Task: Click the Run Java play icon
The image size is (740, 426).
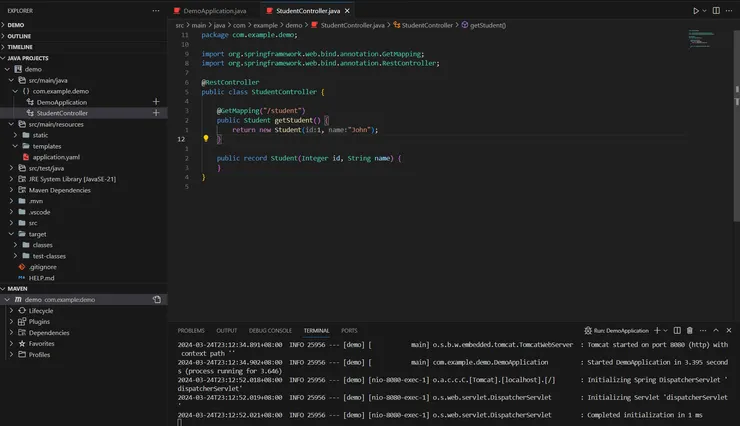Action: click(696, 10)
